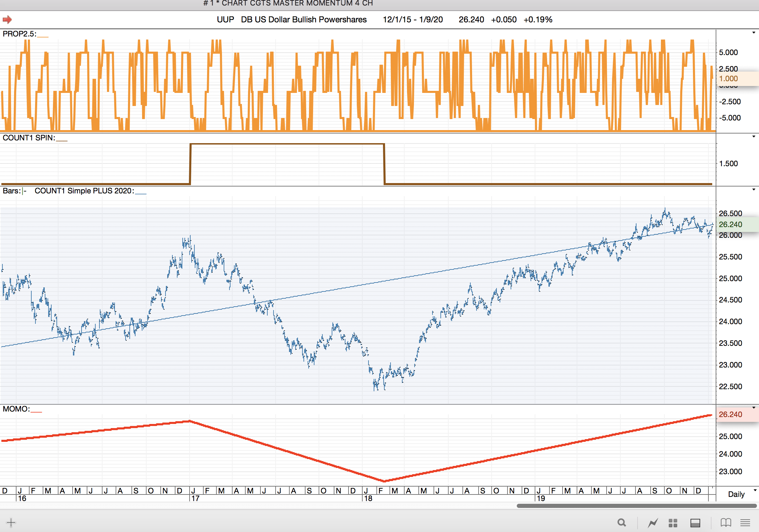Switch to the four-square grid view

(x=673, y=523)
